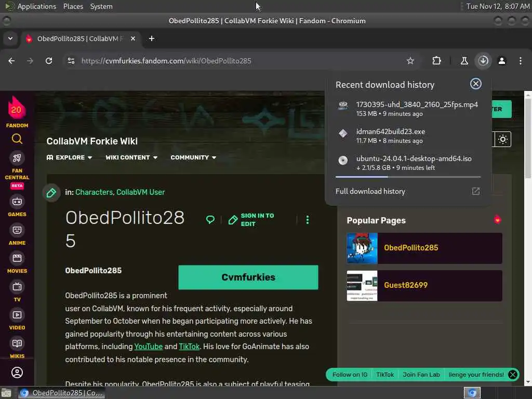Dismiss the bottom banner with X
The image size is (532, 399).
pos(513,375)
